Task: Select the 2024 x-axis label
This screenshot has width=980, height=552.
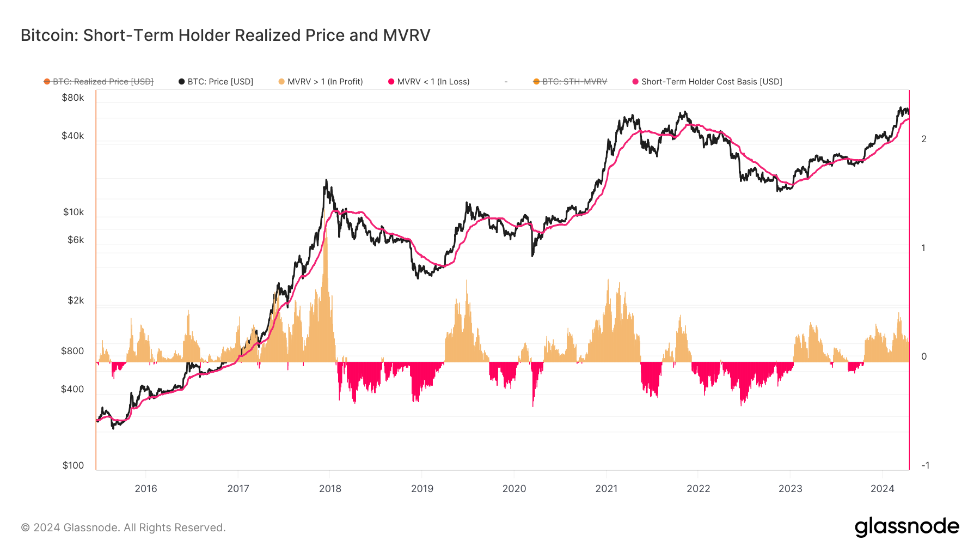Action: (882, 488)
